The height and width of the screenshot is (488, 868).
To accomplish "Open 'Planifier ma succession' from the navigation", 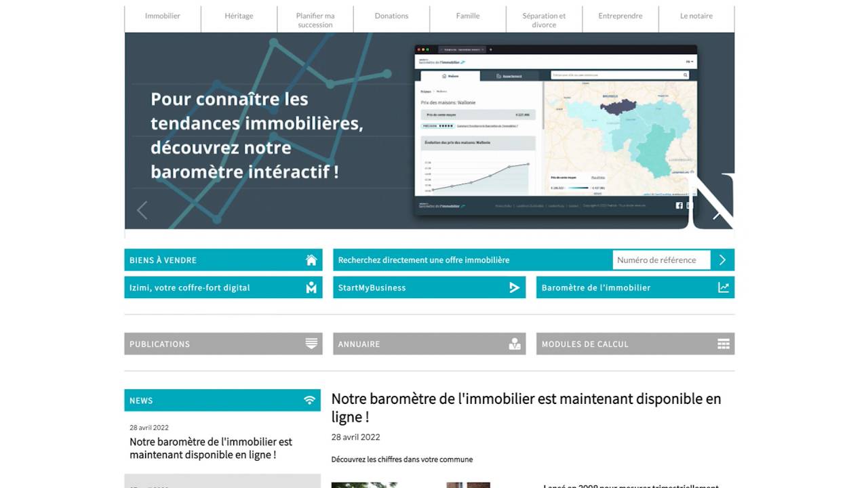I will point(315,20).
